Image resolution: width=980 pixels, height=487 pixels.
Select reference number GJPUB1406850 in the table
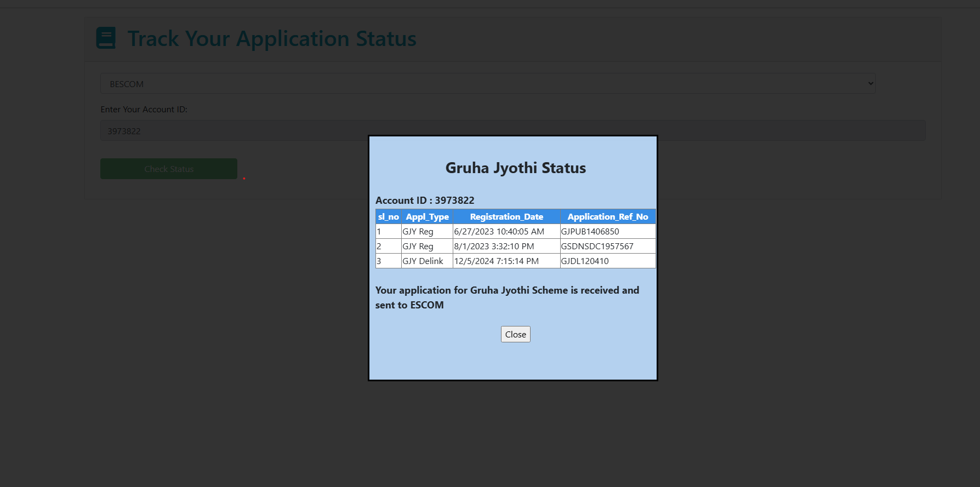(x=590, y=232)
